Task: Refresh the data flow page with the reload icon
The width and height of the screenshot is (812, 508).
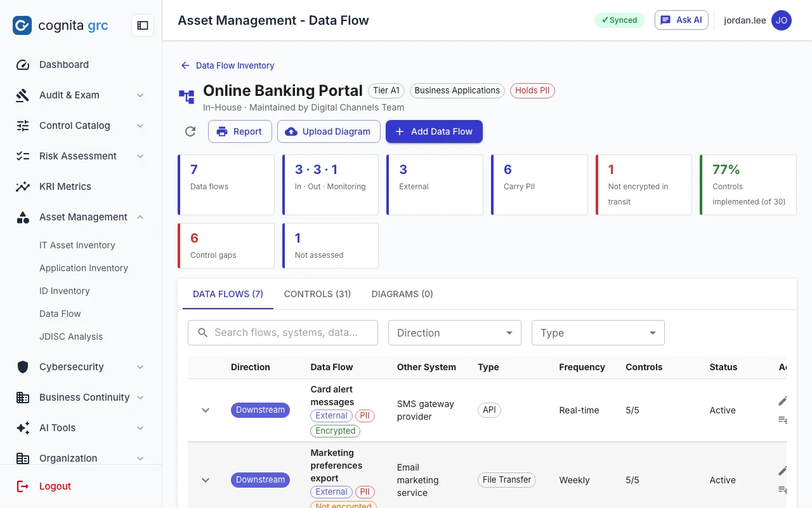Action: [190, 131]
